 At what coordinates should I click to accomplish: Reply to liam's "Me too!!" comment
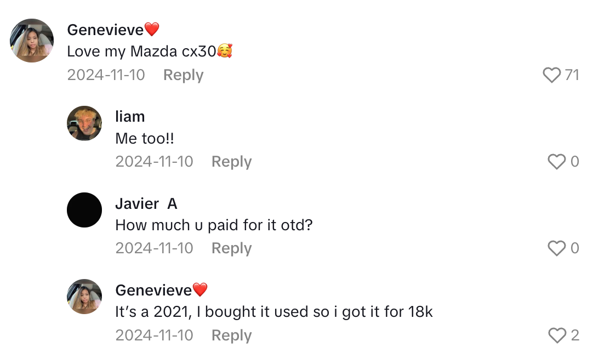[231, 162]
